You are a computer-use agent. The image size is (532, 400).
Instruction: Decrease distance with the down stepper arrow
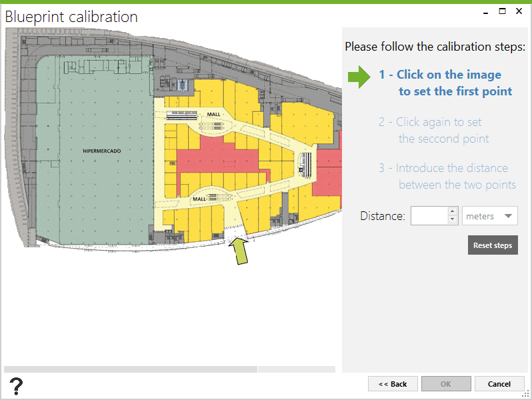point(452,219)
